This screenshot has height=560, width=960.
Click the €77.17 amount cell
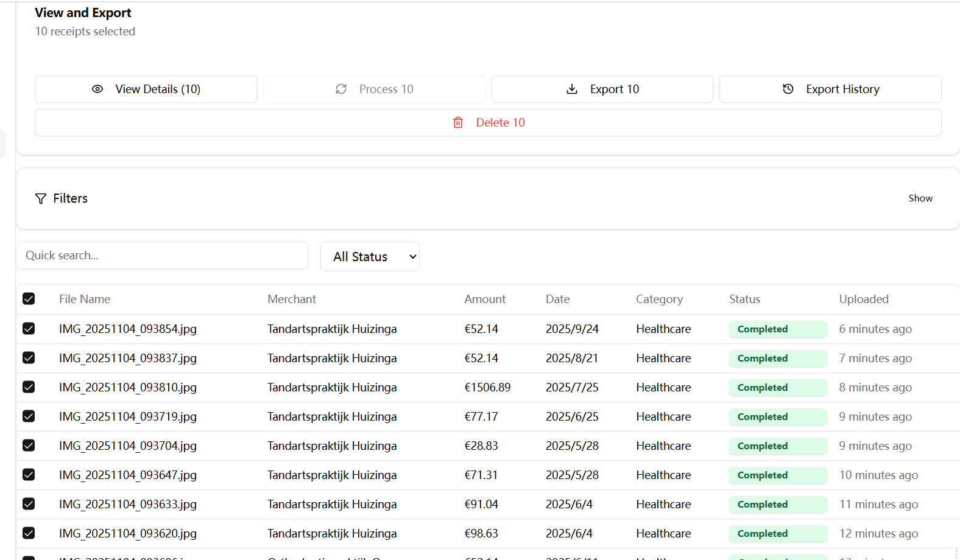[x=481, y=416]
